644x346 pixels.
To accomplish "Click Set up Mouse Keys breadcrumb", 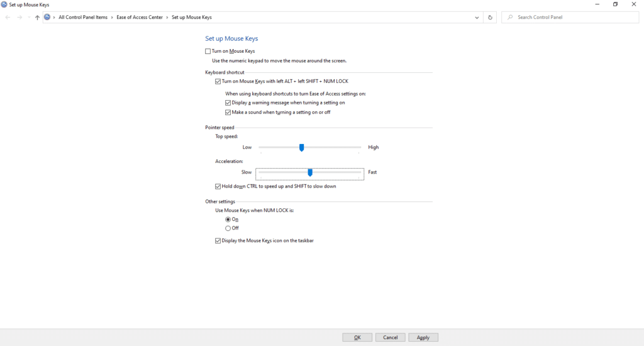I will 192,17.
